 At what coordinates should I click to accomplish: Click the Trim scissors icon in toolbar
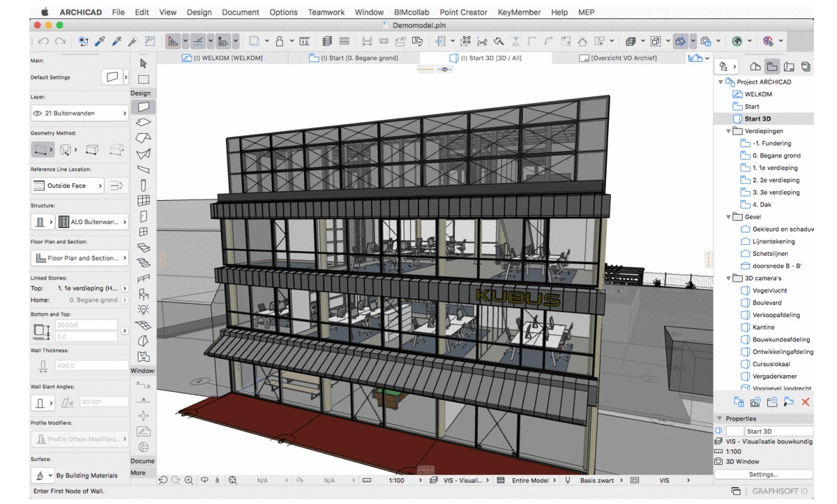point(483,41)
